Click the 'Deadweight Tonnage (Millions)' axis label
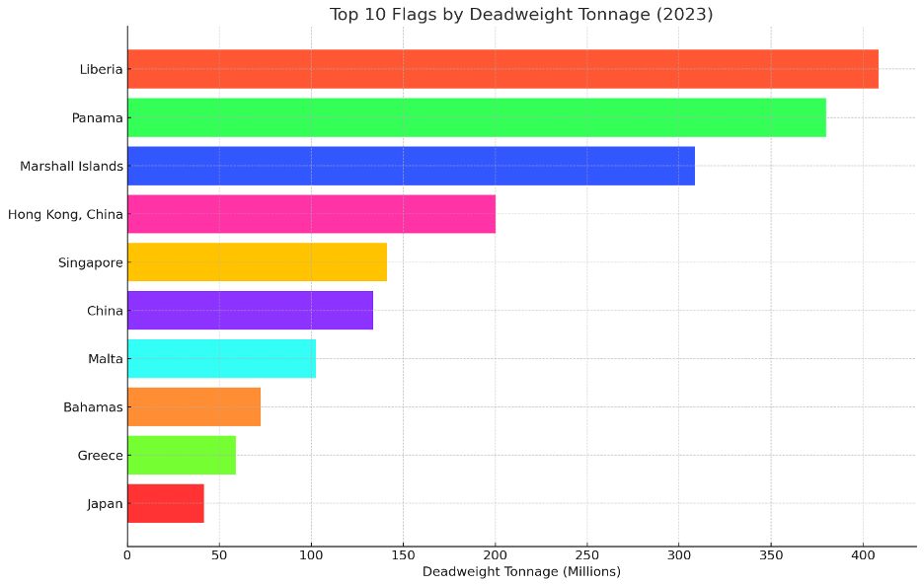The width and height of the screenshot is (924, 586). [x=521, y=572]
